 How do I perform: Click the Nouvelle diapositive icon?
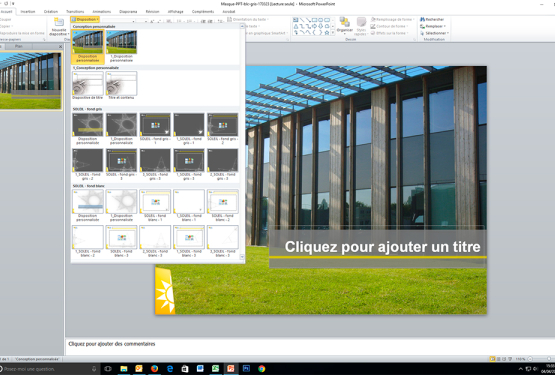[x=59, y=22]
